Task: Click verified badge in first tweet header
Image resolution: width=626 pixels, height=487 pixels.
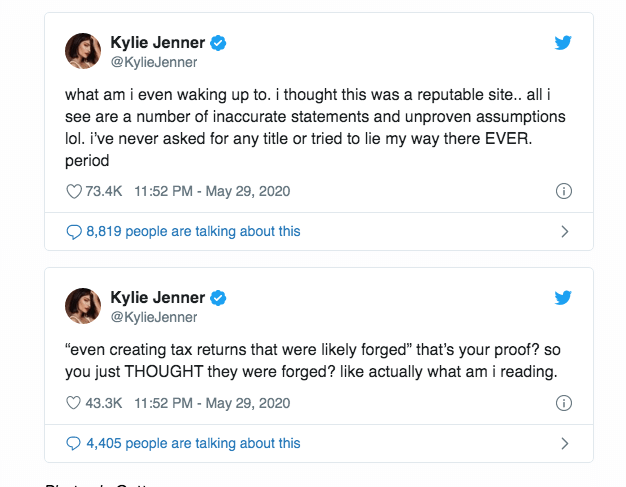Action: (216, 43)
